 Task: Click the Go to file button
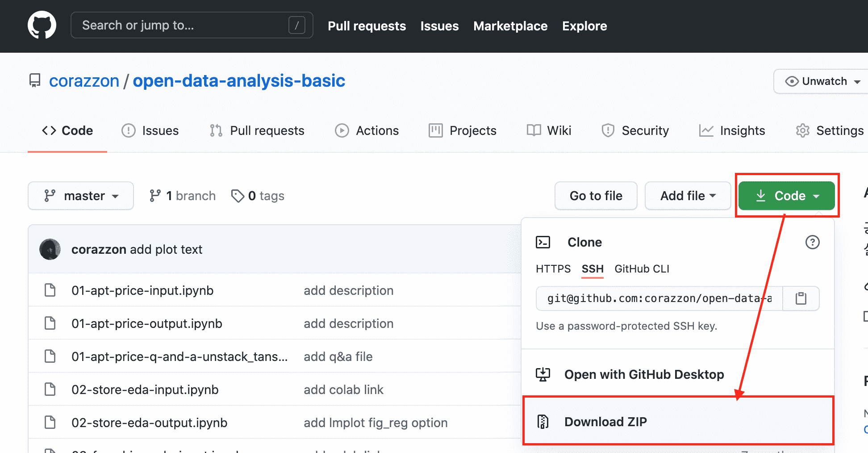click(x=596, y=196)
